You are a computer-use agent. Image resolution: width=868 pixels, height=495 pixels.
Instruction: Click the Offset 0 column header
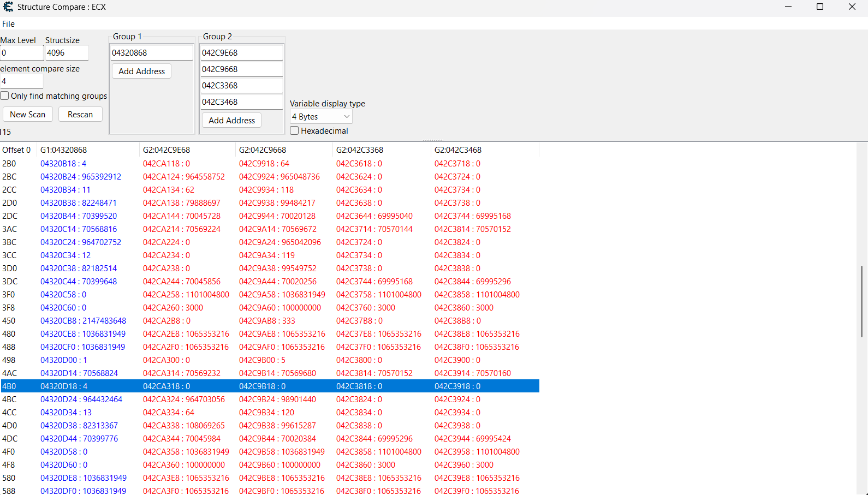17,150
